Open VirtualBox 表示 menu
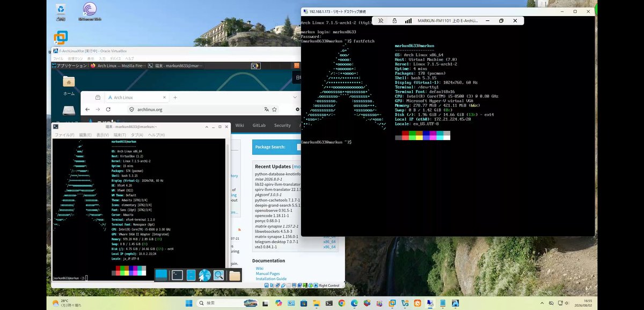 click(91, 58)
